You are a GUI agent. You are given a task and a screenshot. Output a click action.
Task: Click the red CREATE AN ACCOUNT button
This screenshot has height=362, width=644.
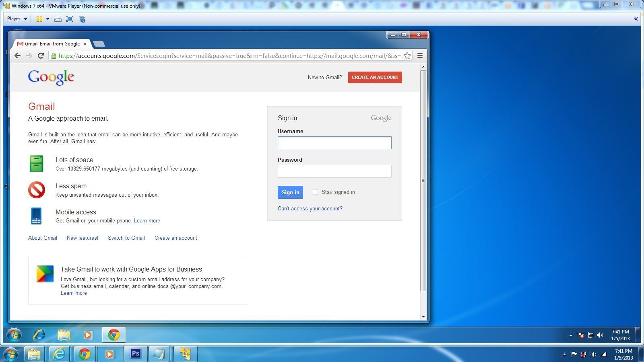coord(375,77)
